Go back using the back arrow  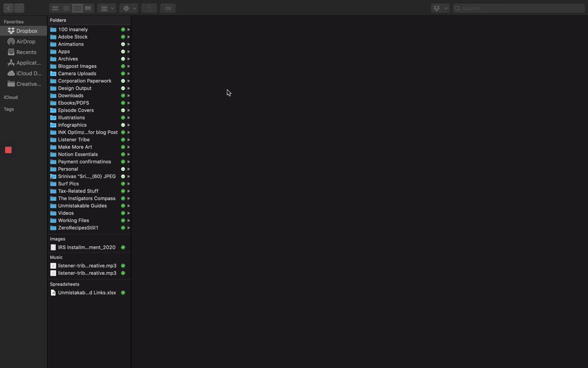(8, 8)
